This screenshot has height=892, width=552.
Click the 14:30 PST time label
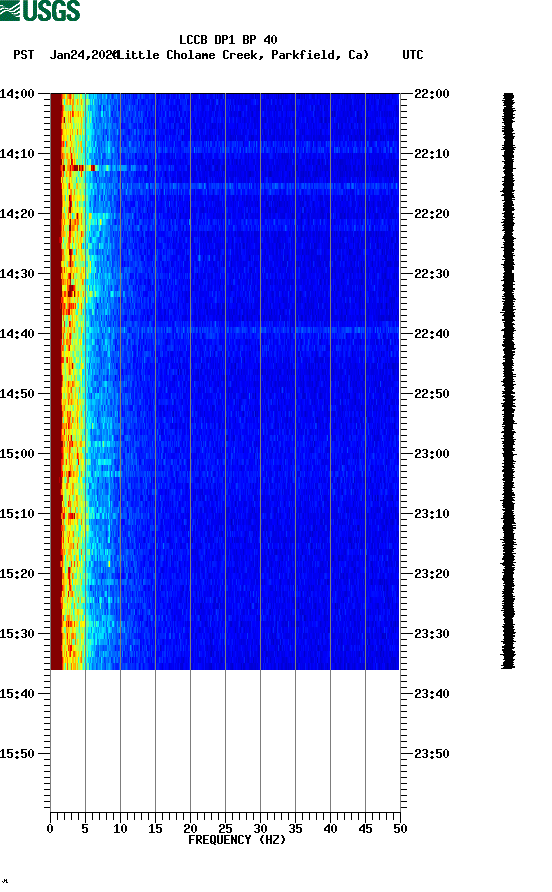pos(17,274)
